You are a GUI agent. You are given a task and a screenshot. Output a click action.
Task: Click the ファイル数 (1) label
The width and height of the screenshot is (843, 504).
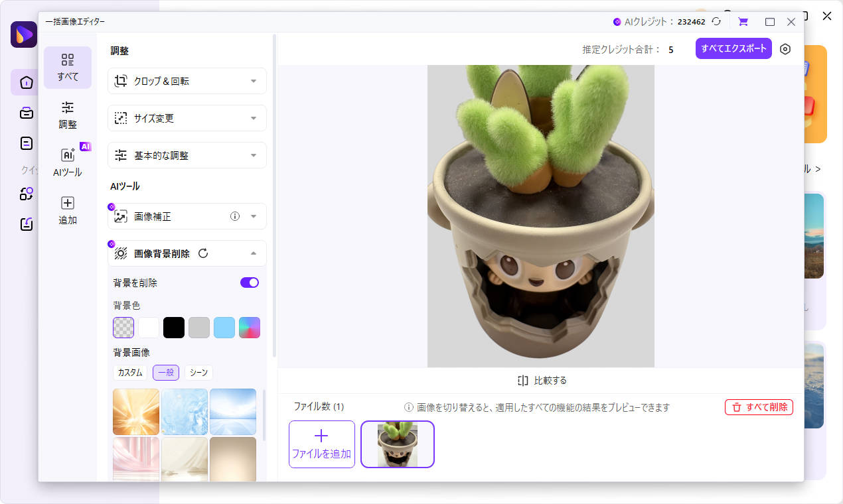click(319, 407)
